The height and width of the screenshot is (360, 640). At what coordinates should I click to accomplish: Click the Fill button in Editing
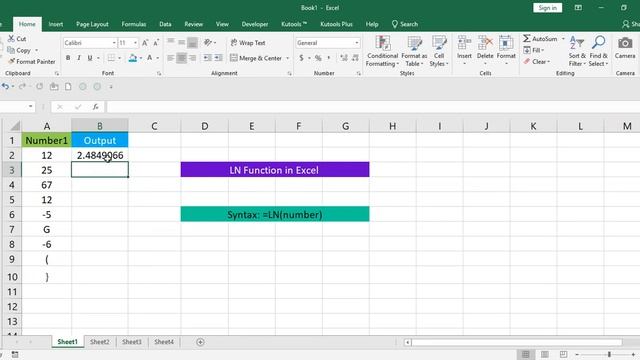pos(533,50)
